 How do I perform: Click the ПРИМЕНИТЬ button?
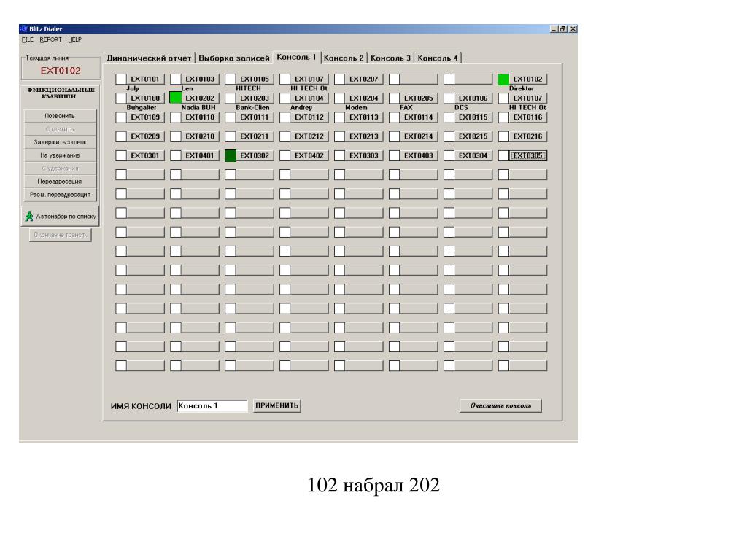[x=276, y=405]
